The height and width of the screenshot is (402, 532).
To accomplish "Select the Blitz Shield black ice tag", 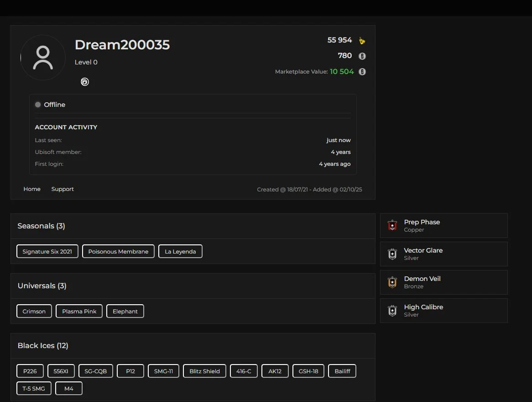I will 204,371.
